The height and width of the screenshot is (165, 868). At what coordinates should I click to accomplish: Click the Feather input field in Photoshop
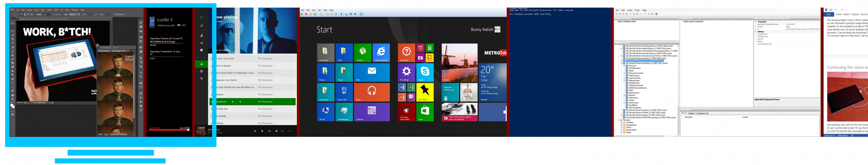point(47,15)
